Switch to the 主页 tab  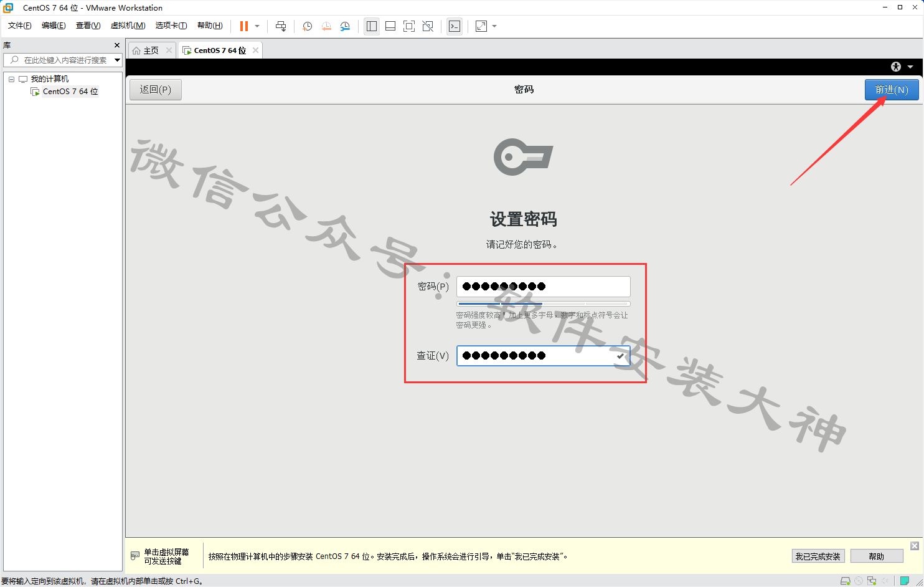pos(151,50)
